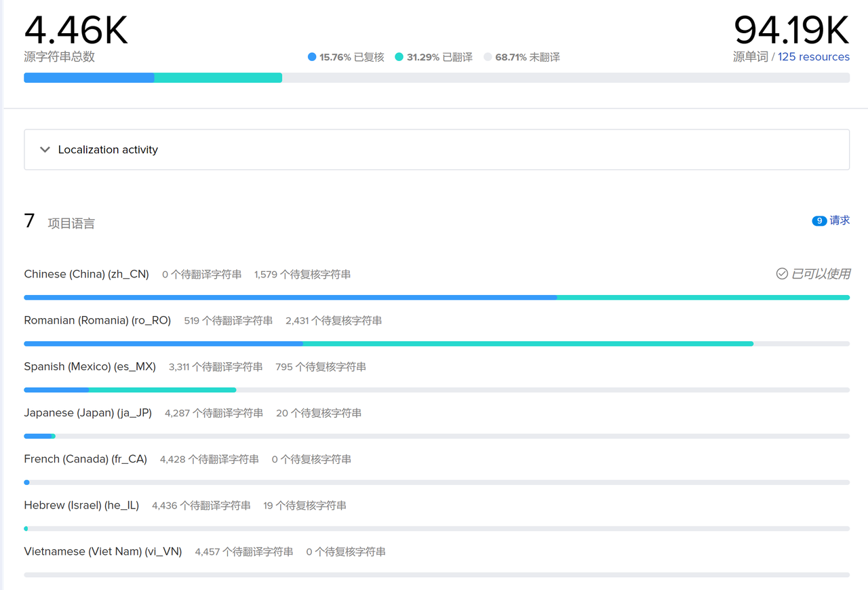Click the teal 已翻译 legend dot
Viewport: 868px width, 590px height.
coord(399,58)
